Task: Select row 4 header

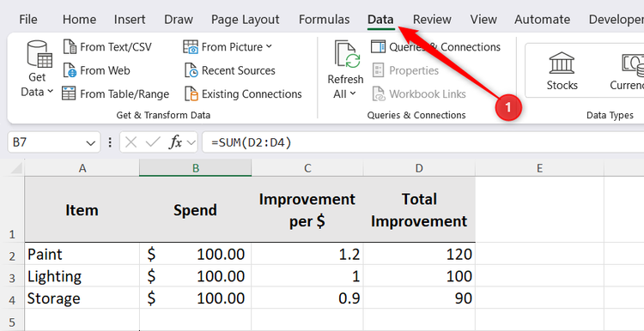Action: click(12, 298)
